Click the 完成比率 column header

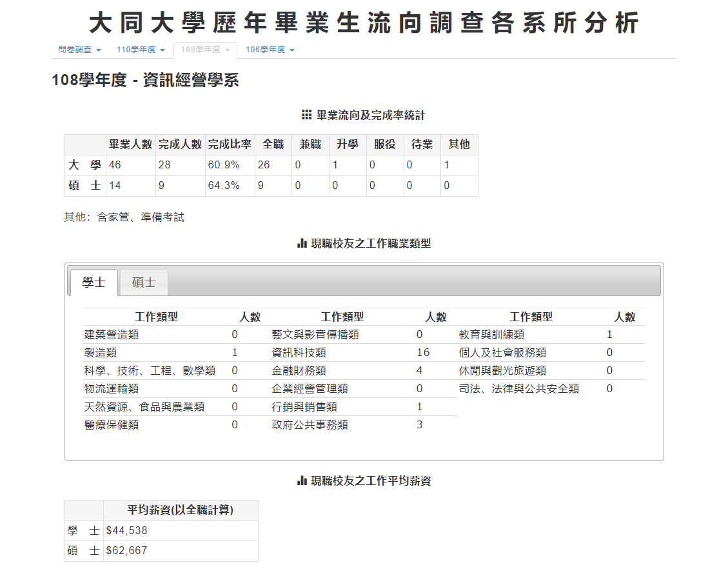pyautogui.click(x=230, y=144)
